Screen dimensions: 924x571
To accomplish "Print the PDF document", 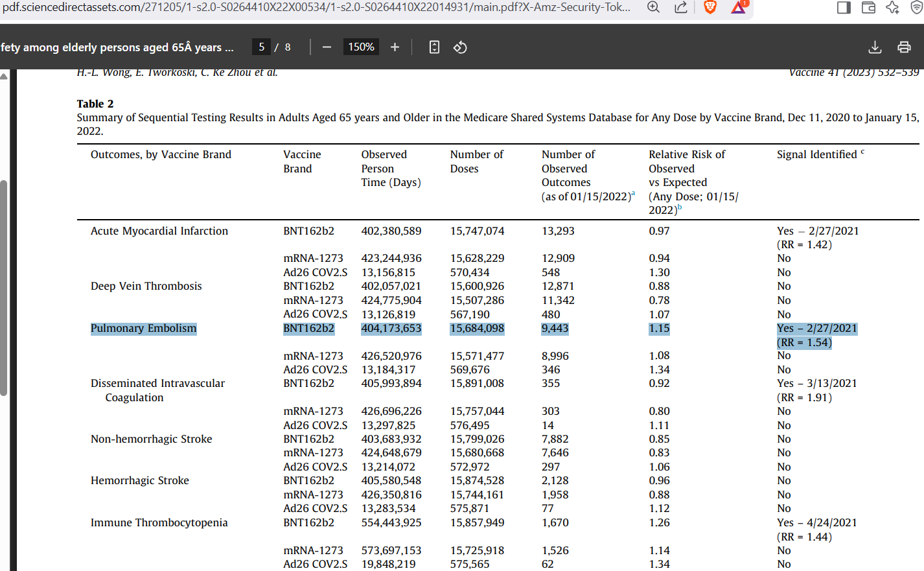I will 904,47.
